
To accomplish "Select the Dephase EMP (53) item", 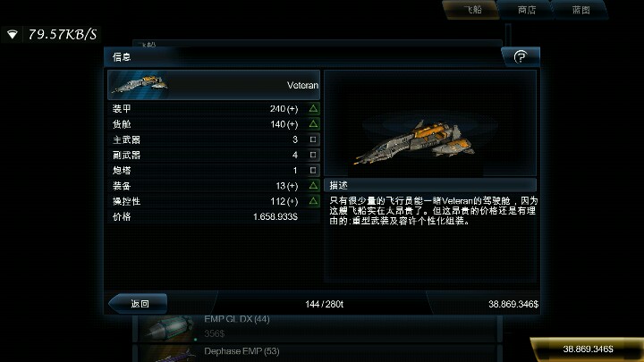I will click(317, 353).
